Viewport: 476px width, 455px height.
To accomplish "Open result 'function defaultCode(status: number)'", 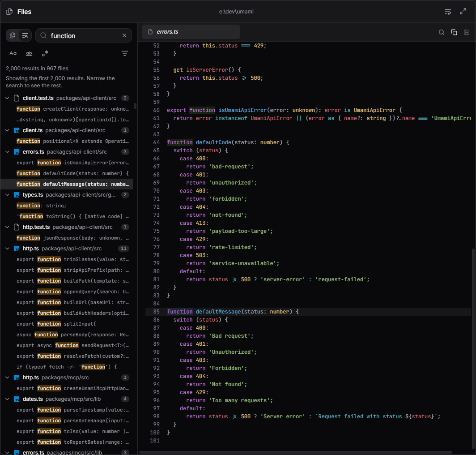I will [67, 173].
